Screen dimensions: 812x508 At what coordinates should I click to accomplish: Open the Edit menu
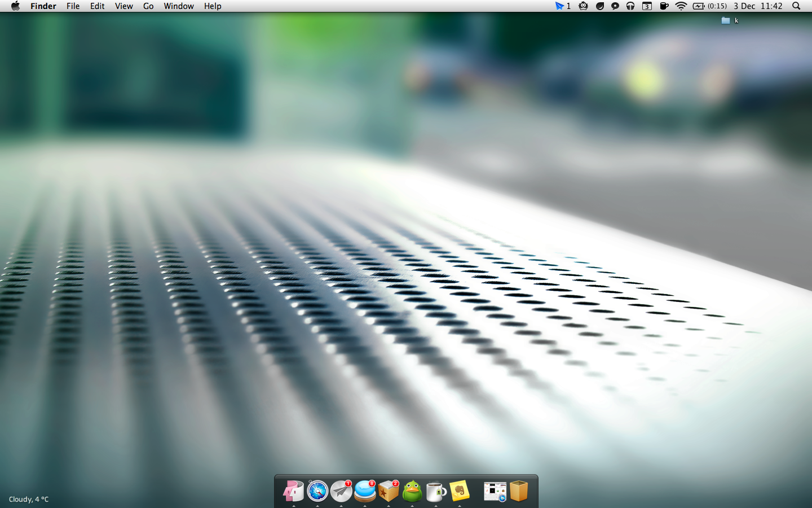pyautogui.click(x=98, y=6)
